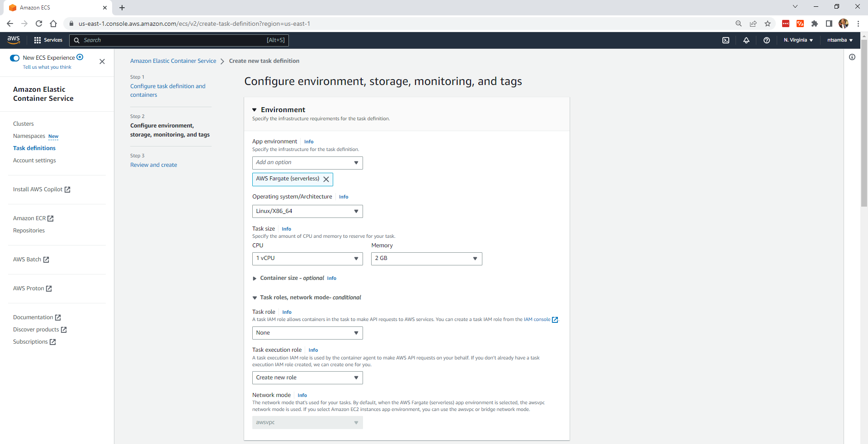Open the Services grid menu
This screenshot has height=444, width=868.
[x=48, y=40]
